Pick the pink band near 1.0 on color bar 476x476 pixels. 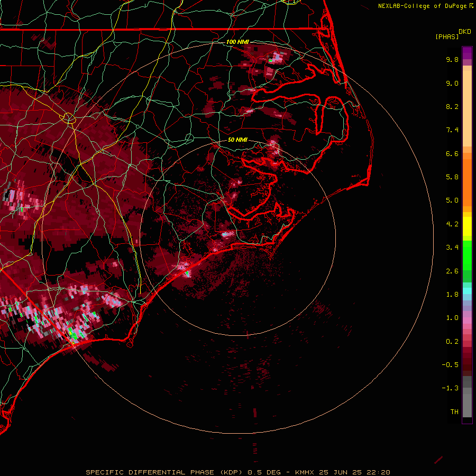point(467,321)
